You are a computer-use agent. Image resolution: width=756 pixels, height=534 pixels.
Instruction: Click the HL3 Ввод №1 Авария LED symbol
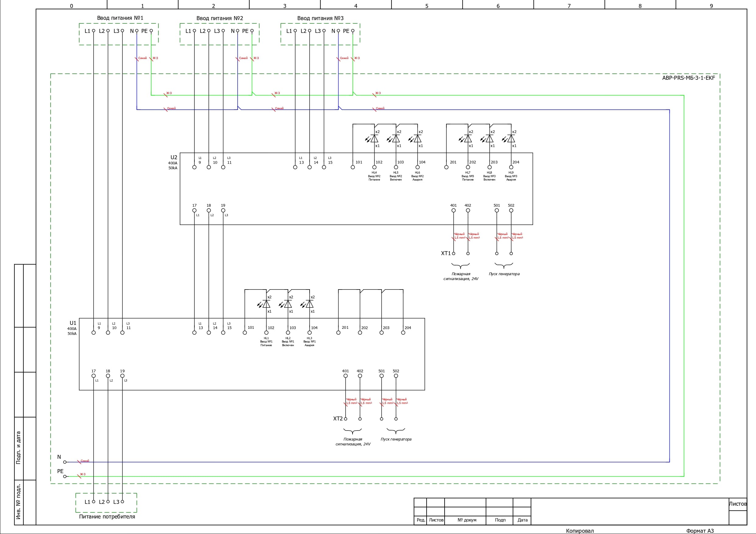309,304
